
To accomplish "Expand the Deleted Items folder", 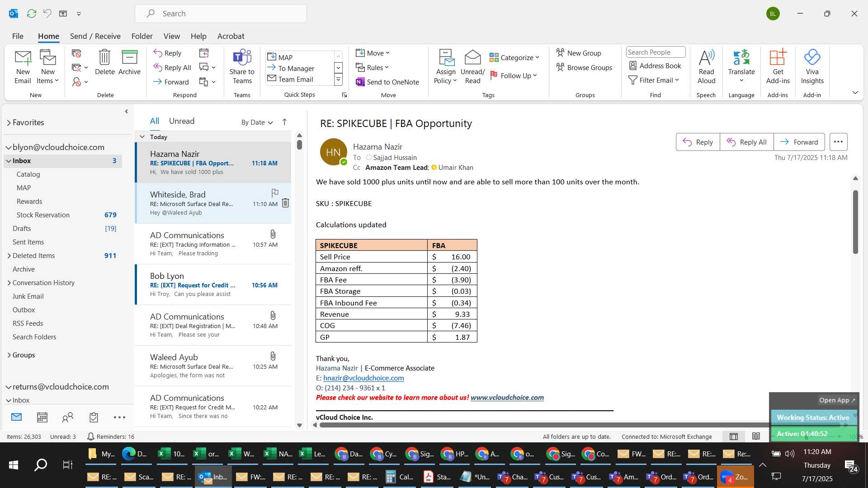I will (x=9, y=256).
